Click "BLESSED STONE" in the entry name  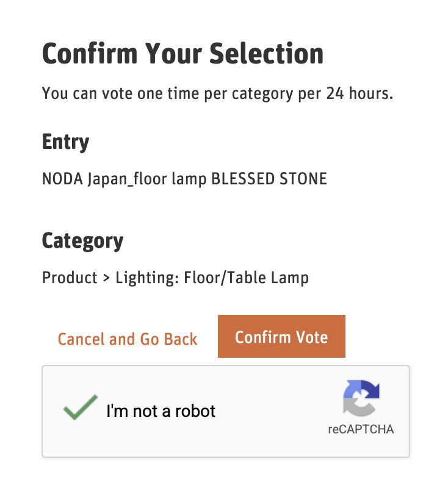coord(269,179)
